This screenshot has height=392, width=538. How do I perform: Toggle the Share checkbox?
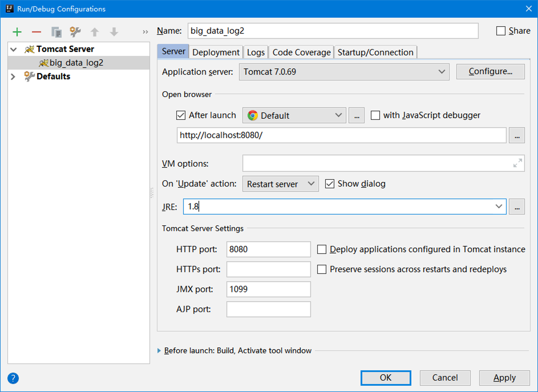pos(501,31)
